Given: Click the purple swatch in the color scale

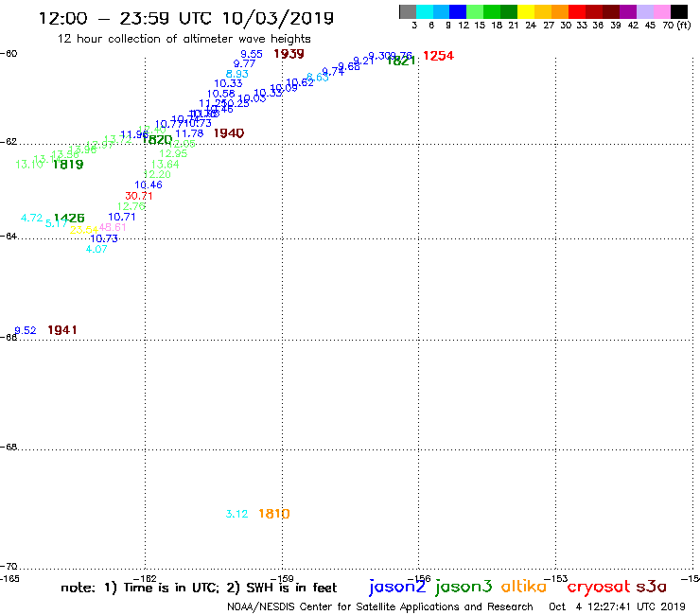Looking at the screenshot, I should [628, 11].
